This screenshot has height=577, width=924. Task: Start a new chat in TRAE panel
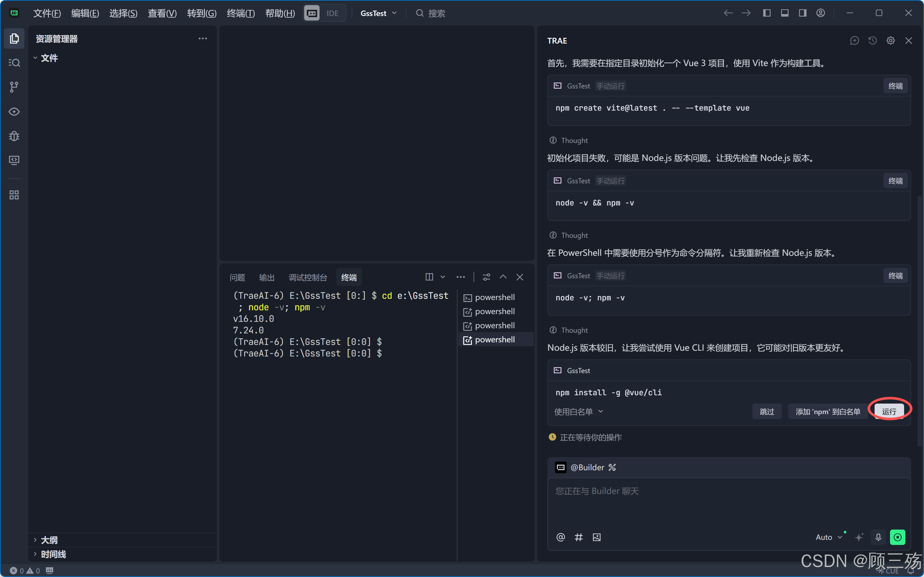click(x=854, y=40)
